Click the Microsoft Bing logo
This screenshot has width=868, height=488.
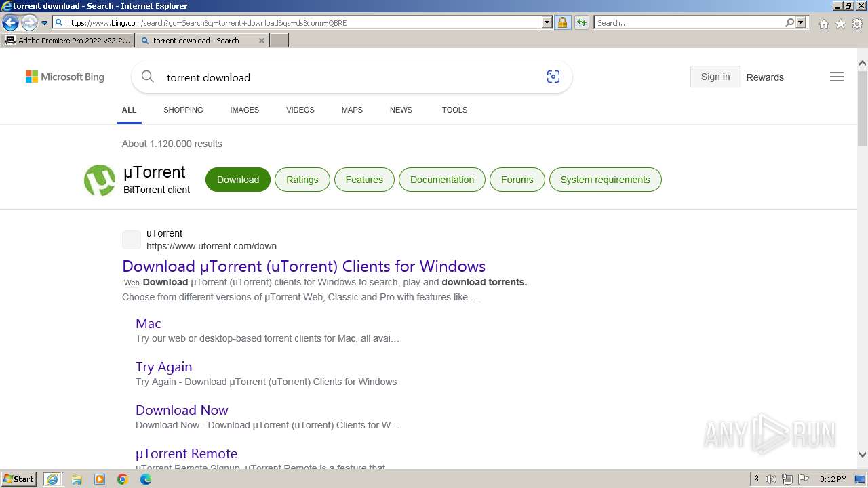[x=65, y=77]
